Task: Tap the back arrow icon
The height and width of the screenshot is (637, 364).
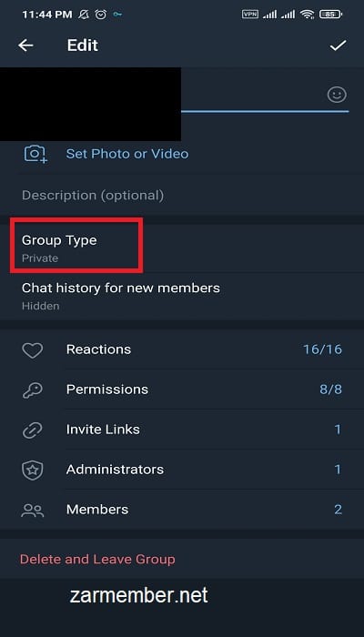Action: 25,45
